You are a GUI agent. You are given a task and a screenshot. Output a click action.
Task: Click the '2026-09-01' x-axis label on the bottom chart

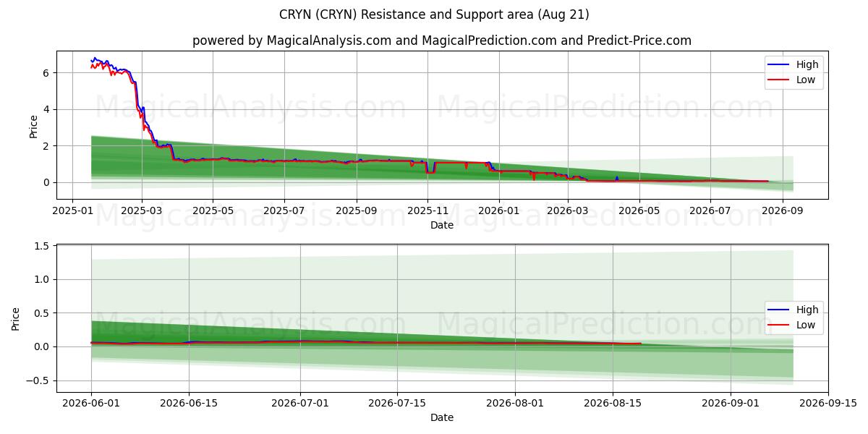(731, 404)
